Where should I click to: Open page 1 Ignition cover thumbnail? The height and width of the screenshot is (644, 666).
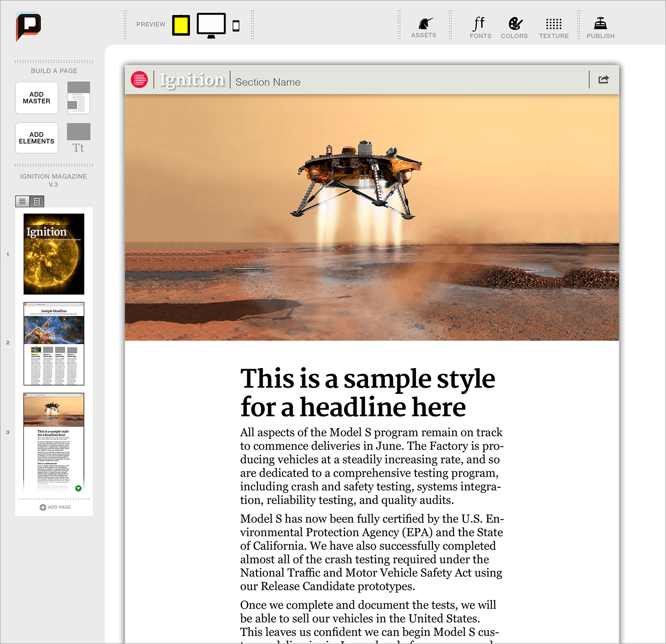54,254
